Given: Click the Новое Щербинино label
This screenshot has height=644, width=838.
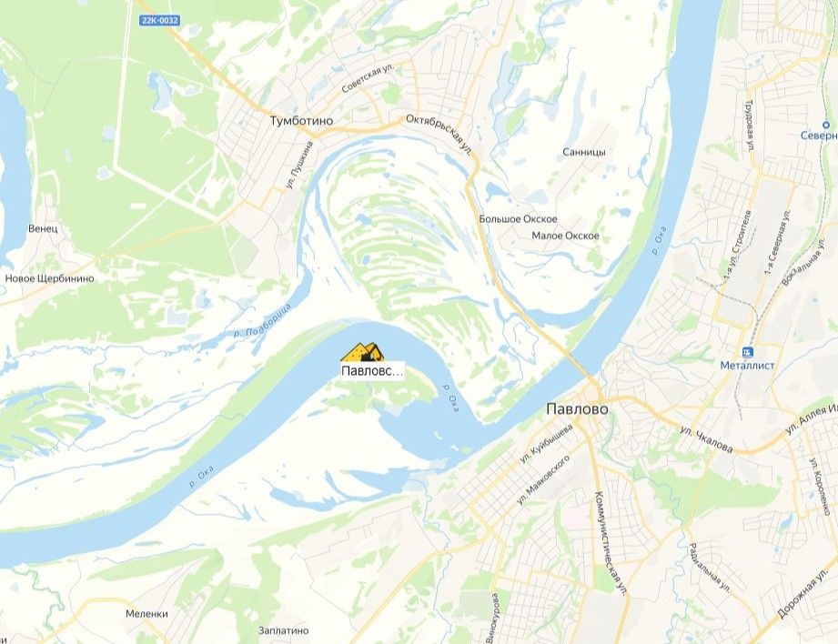Looking at the screenshot, I should click(49, 278).
